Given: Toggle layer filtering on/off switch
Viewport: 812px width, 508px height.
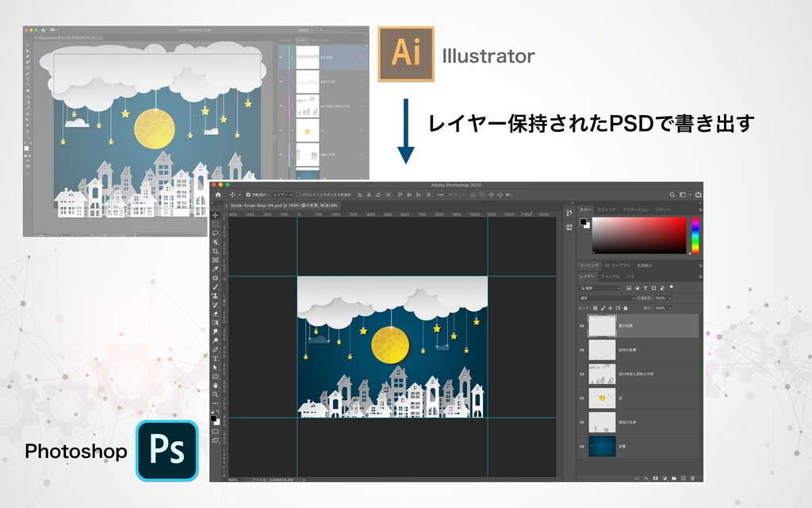Looking at the screenshot, I should point(672,287).
